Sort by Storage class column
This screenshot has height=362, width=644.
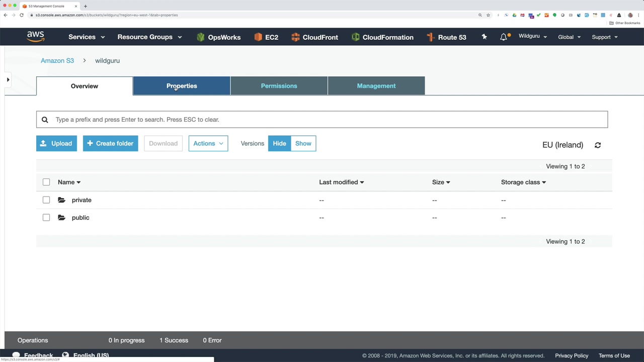[x=523, y=182]
